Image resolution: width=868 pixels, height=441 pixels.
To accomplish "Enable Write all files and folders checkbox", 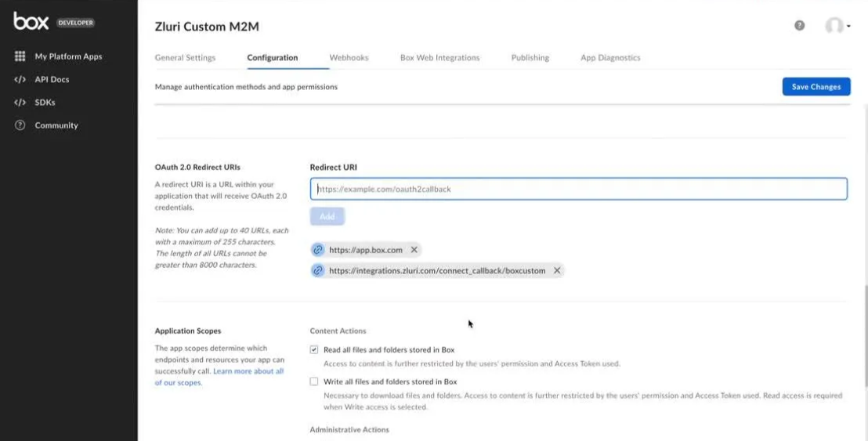I will (x=314, y=381).
